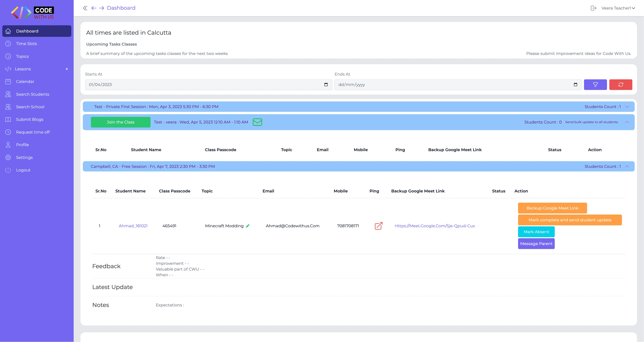Edit topic with the green pencil icon

(248, 226)
